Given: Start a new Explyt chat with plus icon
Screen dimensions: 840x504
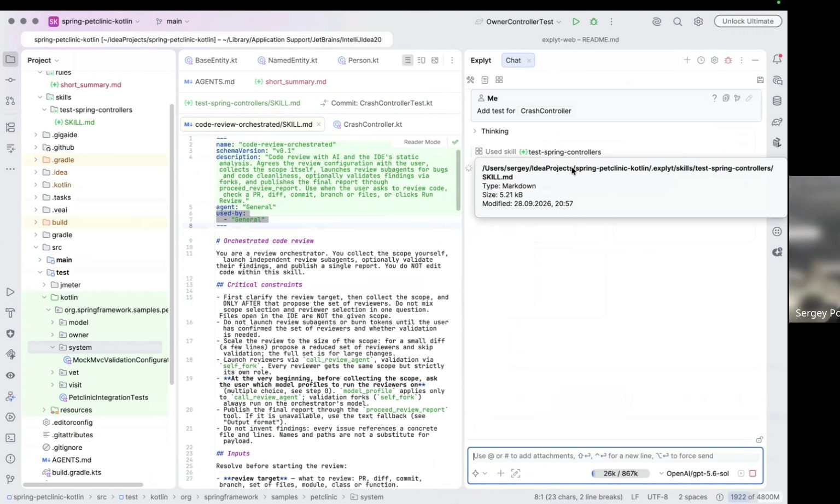Looking at the screenshot, I should 687,60.
